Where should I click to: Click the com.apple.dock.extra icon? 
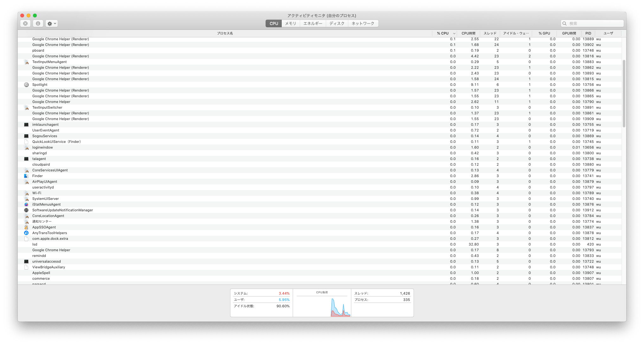pyautogui.click(x=26, y=239)
